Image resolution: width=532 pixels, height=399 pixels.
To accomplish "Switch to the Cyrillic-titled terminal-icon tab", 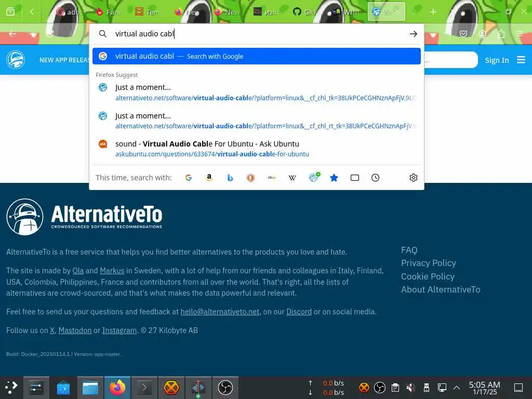I will pos(265,12).
